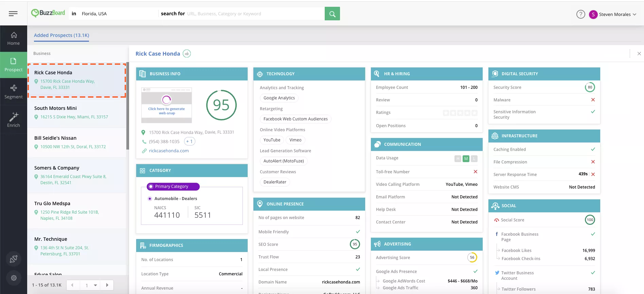Click the prospect list vertical scrollbar
644x294 pixels.
pyautogui.click(x=128, y=106)
